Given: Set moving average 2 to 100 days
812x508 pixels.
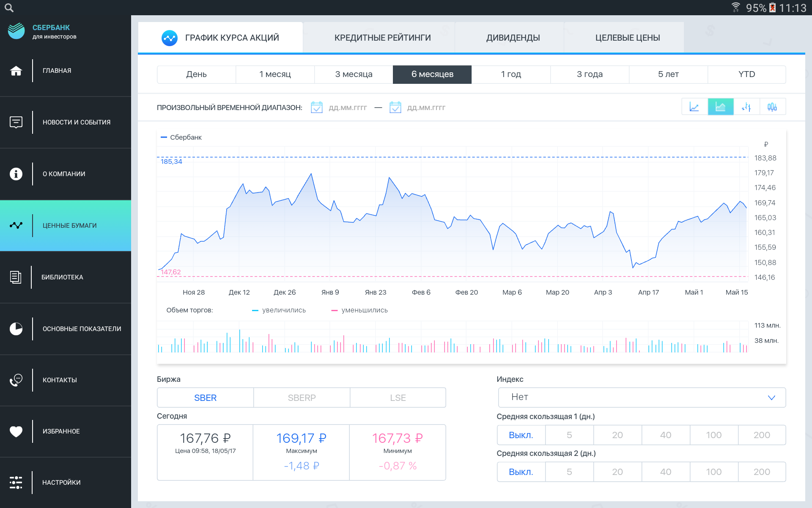Looking at the screenshot, I should coord(713,472).
